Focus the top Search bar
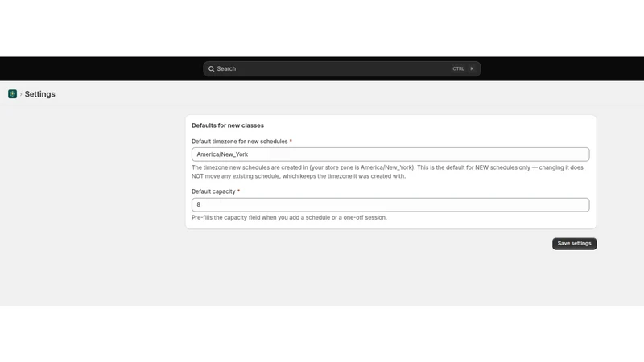Viewport: 644px width, 362px height. pos(341,69)
